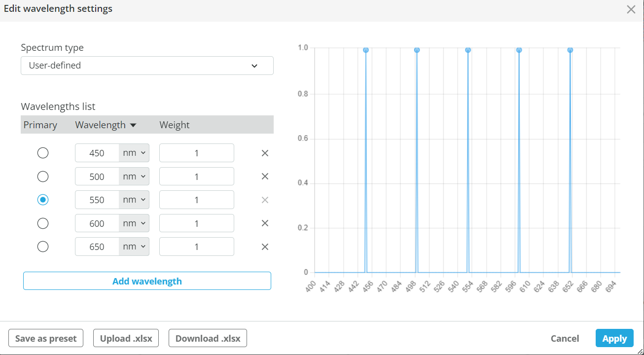Viewport: 644px width, 355px height.
Task: Edit the weight field for 600 nm
Action: click(197, 223)
